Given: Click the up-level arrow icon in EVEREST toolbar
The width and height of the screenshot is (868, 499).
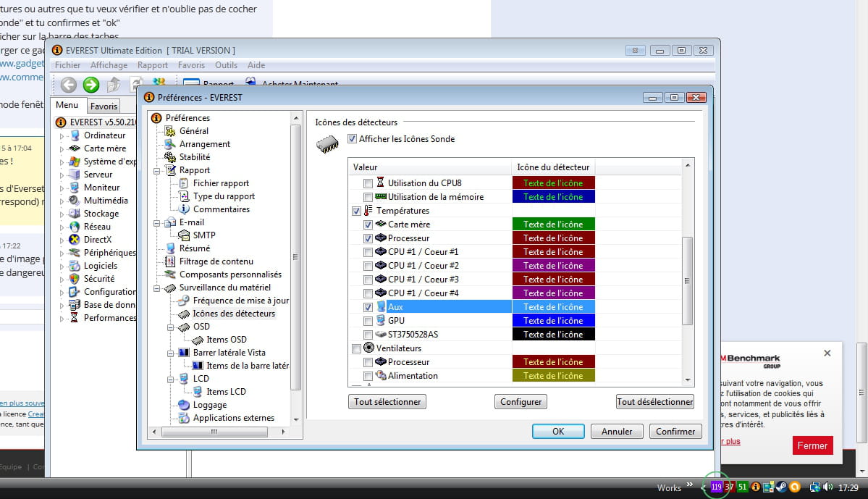Looking at the screenshot, I should (114, 85).
